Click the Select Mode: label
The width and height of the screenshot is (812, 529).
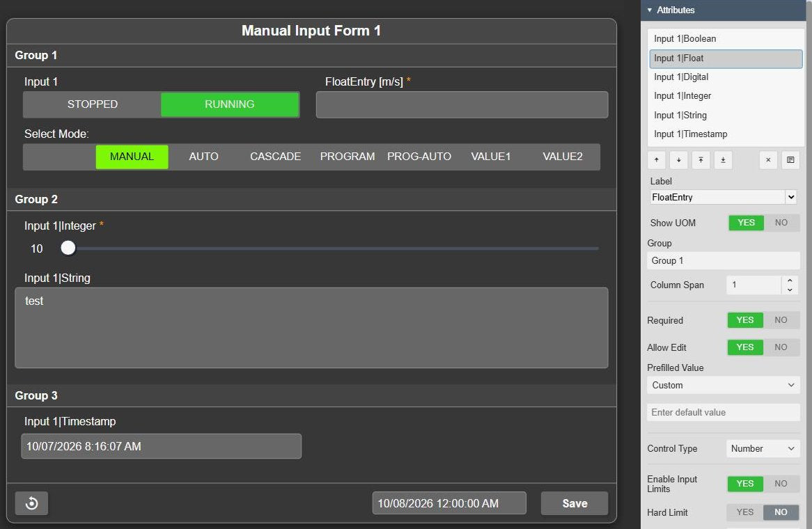pos(56,134)
